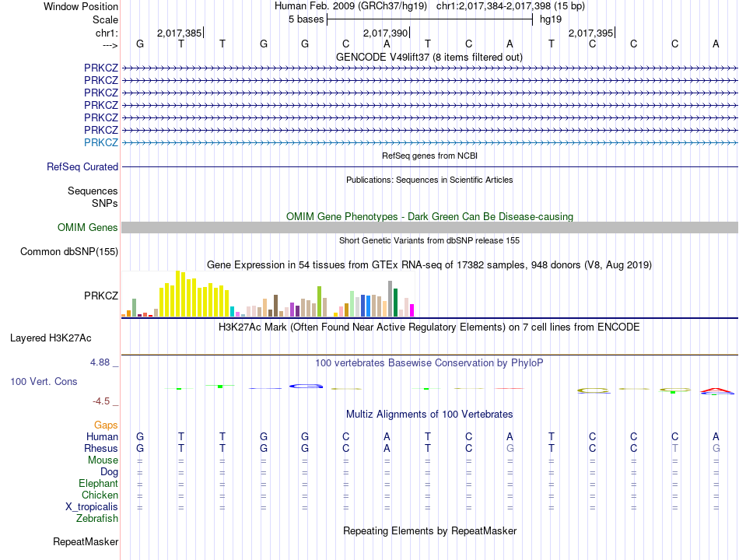Select the gray OMIM Genes item bar

(x=429, y=228)
